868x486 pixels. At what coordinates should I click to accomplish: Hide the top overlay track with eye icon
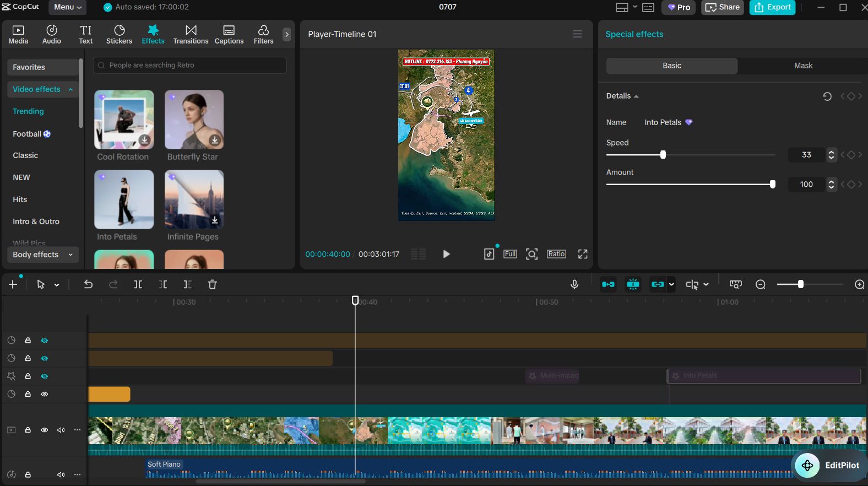(x=45, y=341)
